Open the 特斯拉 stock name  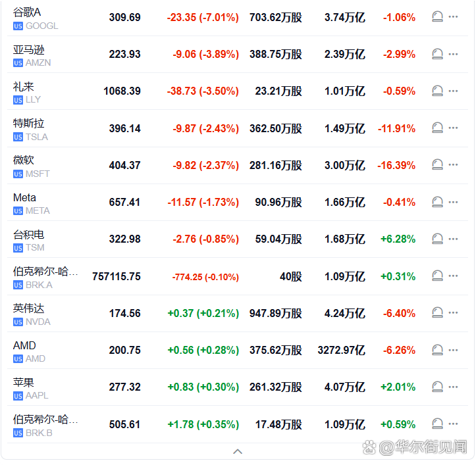(28, 123)
